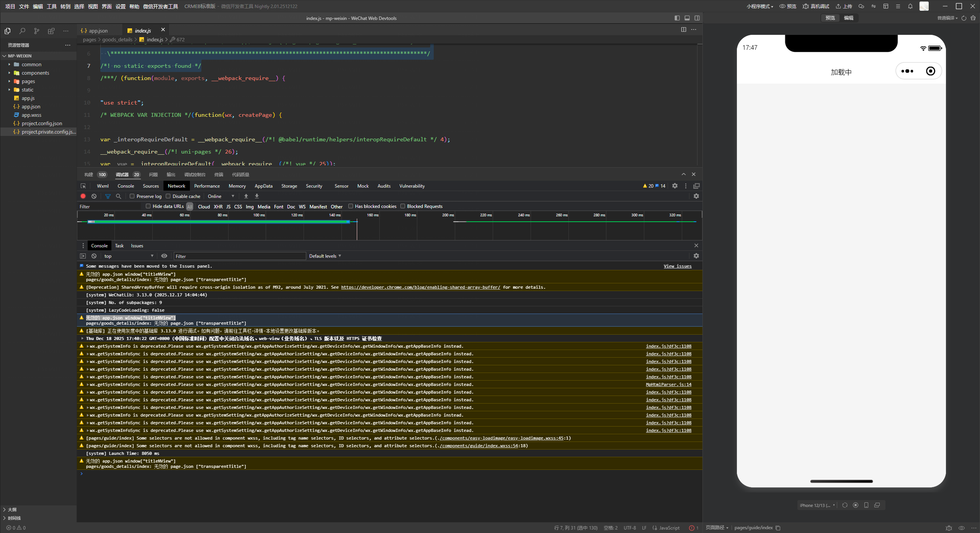Click the clear network log icon

click(94, 196)
